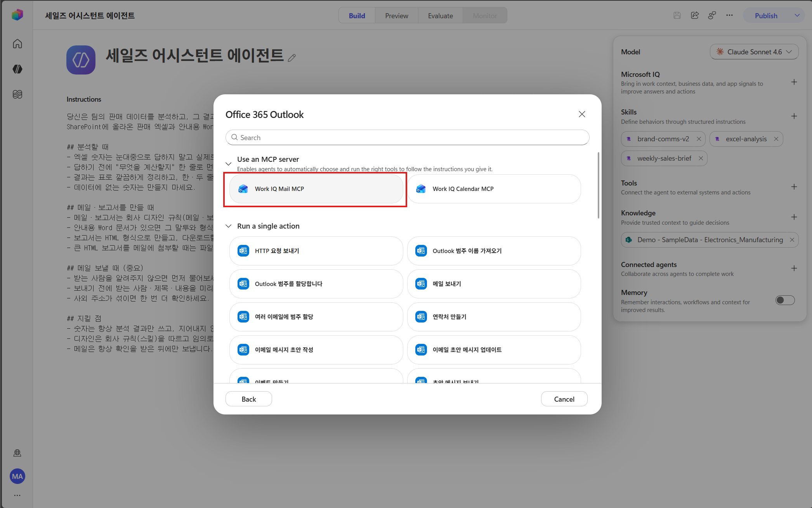Open the top toolbar more options menu
The image size is (812, 508).
(730, 16)
